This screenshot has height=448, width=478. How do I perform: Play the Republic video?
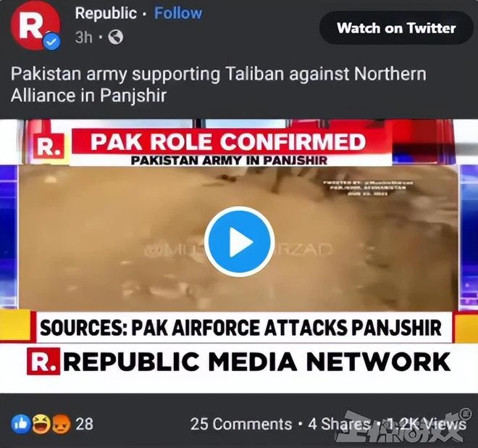(x=239, y=241)
